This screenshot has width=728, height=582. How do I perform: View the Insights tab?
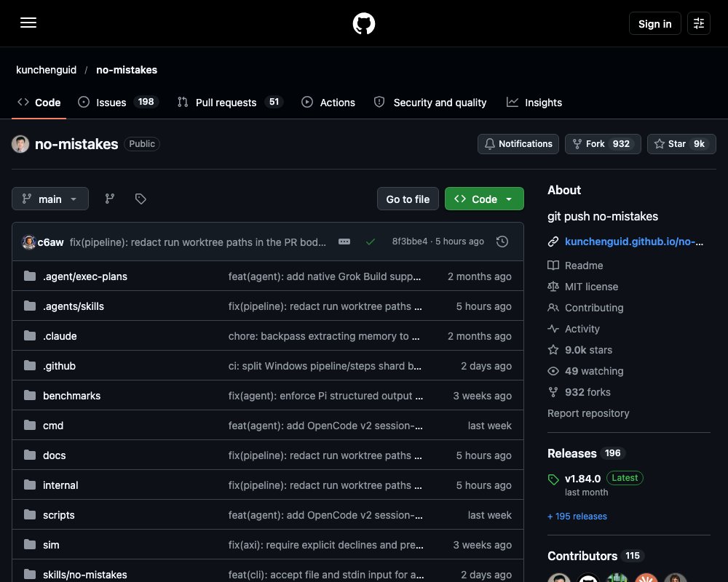point(534,103)
